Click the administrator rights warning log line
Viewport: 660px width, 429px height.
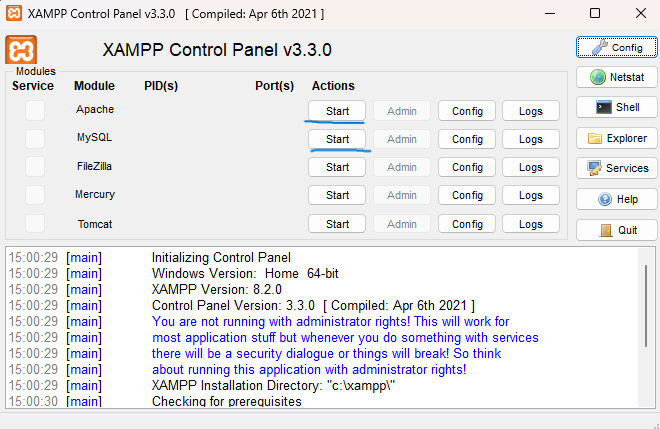pos(330,322)
